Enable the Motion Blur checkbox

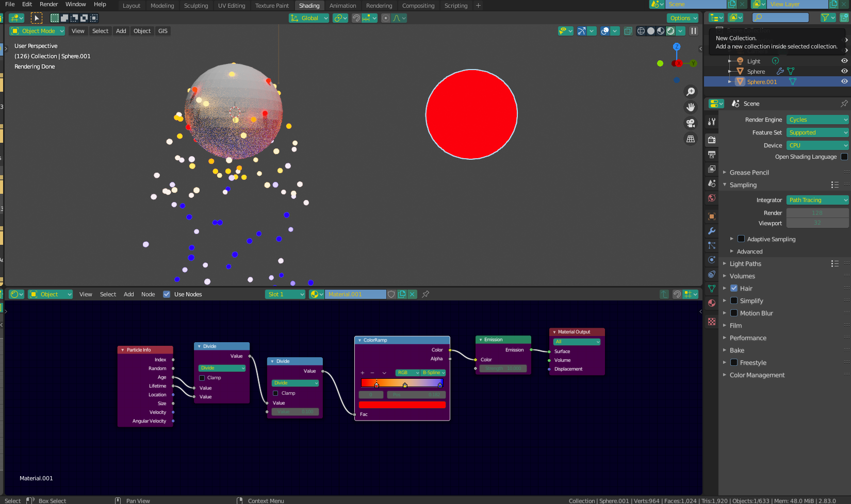pyautogui.click(x=734, y=313)
